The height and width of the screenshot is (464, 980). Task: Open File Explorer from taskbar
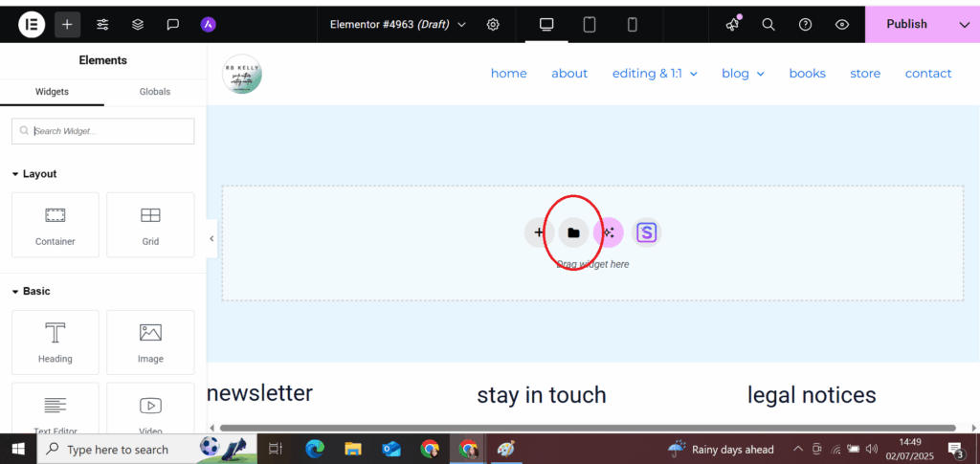pos(354,449)
